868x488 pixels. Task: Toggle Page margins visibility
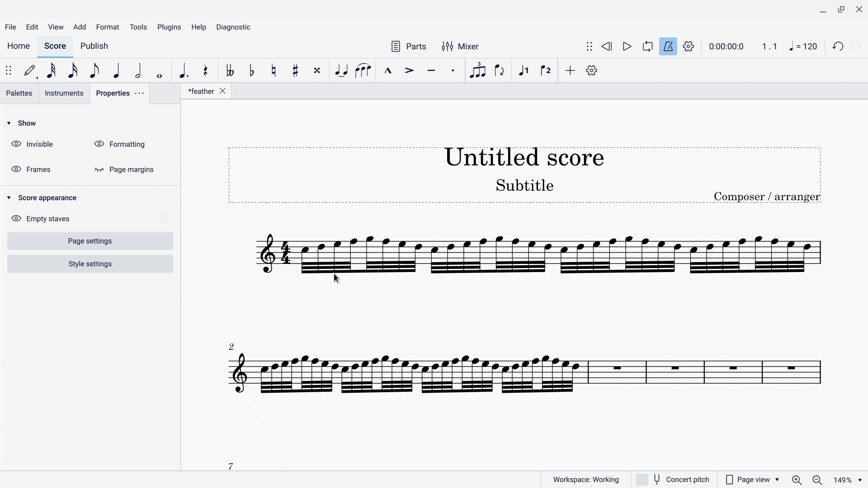click(x=124, y=169)
